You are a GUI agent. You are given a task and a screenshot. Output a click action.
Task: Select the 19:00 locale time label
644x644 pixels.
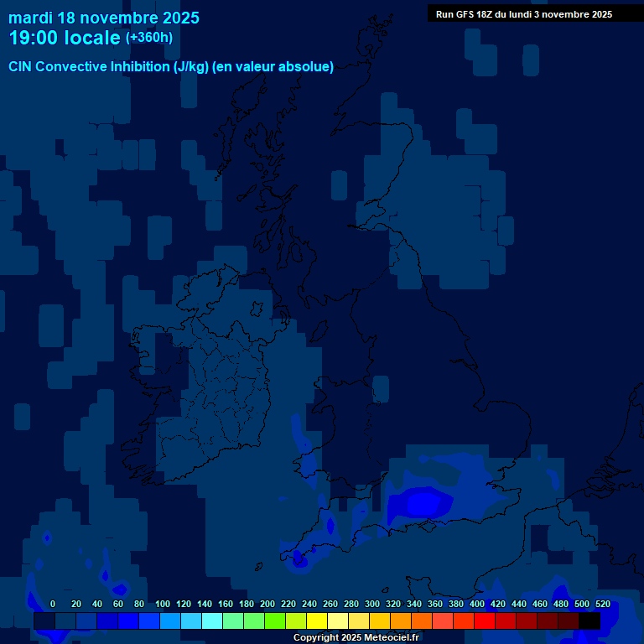tap(65, 38)
